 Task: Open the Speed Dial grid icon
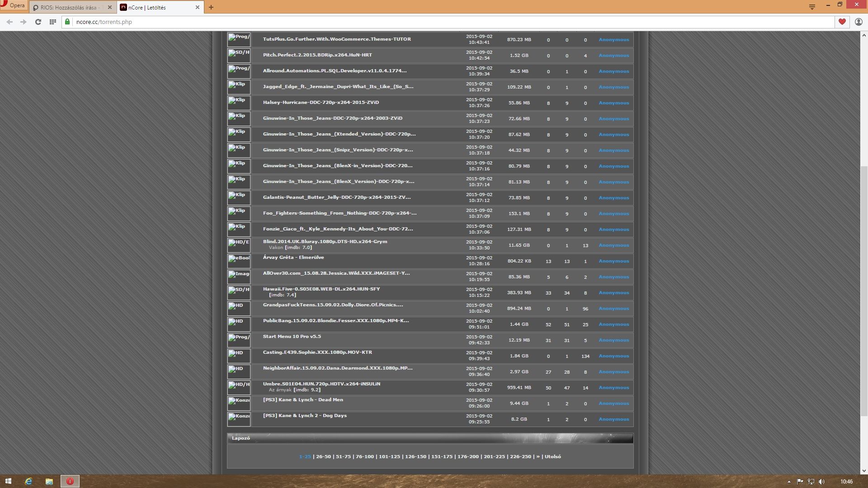(x=53, y=22)
